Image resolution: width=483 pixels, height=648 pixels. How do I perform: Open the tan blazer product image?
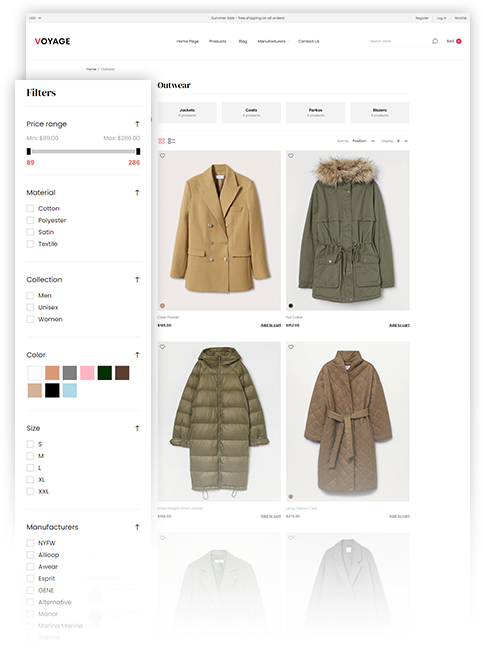[219, 231]
